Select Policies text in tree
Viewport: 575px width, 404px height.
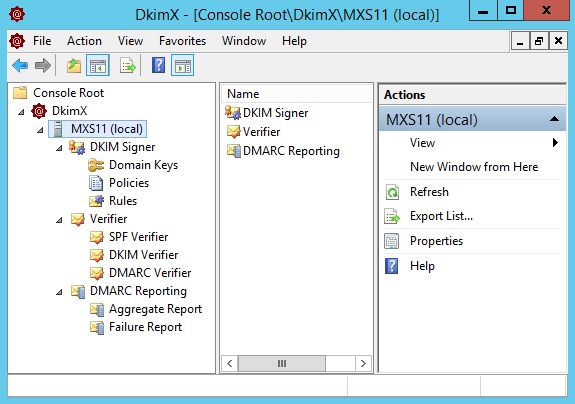[129, 183]
